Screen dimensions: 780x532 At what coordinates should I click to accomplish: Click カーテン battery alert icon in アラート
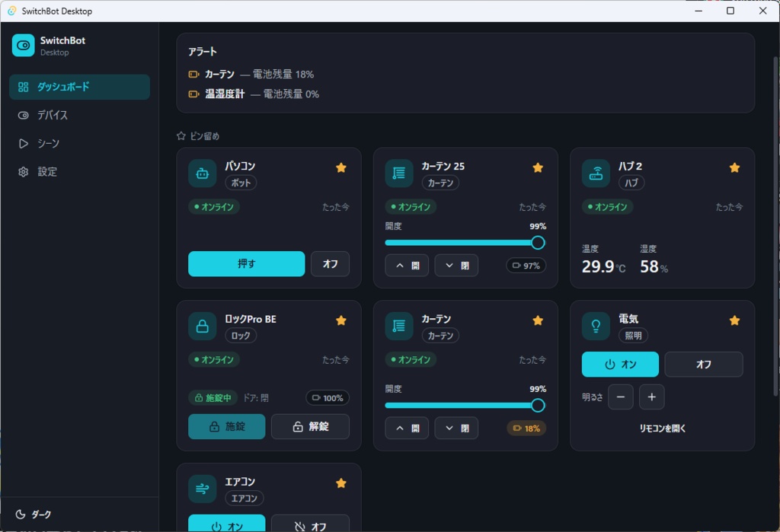point(193,75)
